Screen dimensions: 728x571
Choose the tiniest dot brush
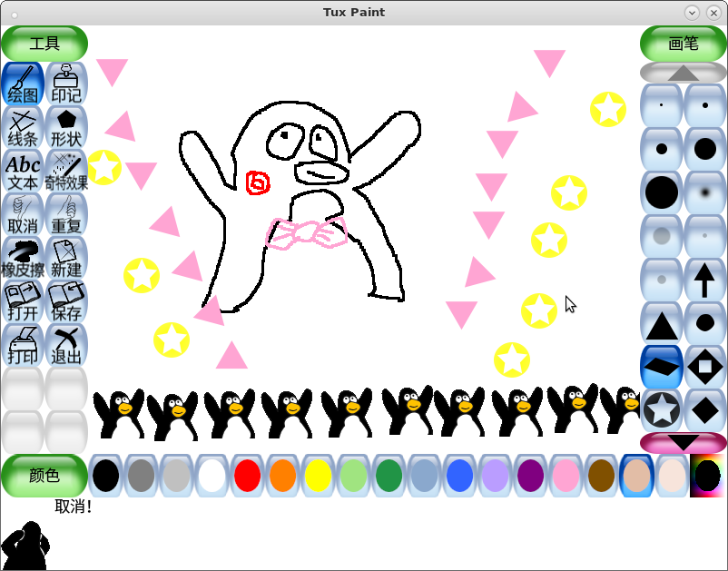(x=662, y=105)
